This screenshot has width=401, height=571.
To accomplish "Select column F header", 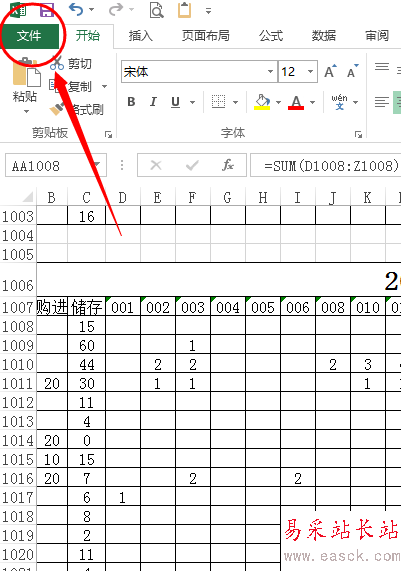I will [192, 197].
